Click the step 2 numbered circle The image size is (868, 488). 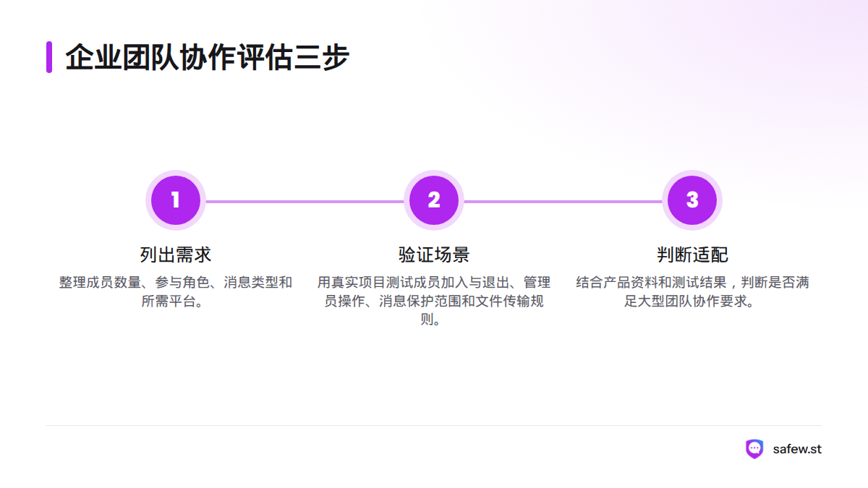click(434, 200)
